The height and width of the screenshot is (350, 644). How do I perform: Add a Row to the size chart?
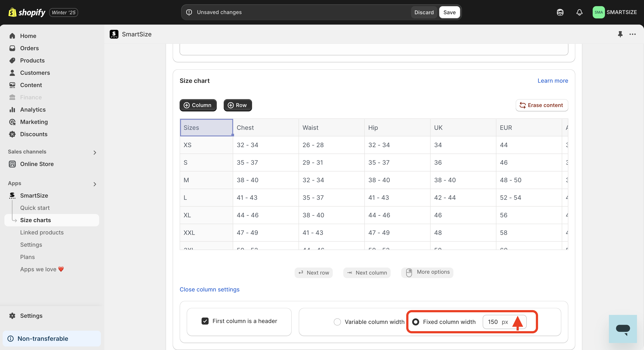(238, 105)
